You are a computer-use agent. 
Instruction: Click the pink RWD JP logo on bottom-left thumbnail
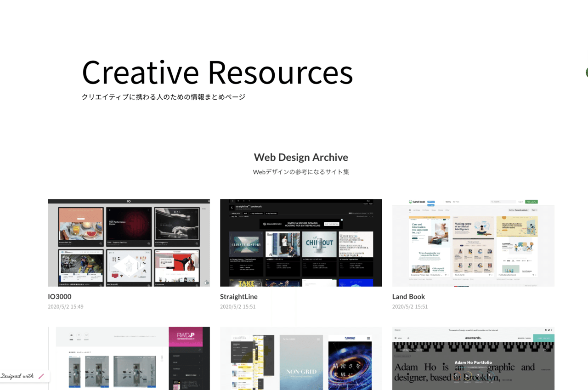186,335
